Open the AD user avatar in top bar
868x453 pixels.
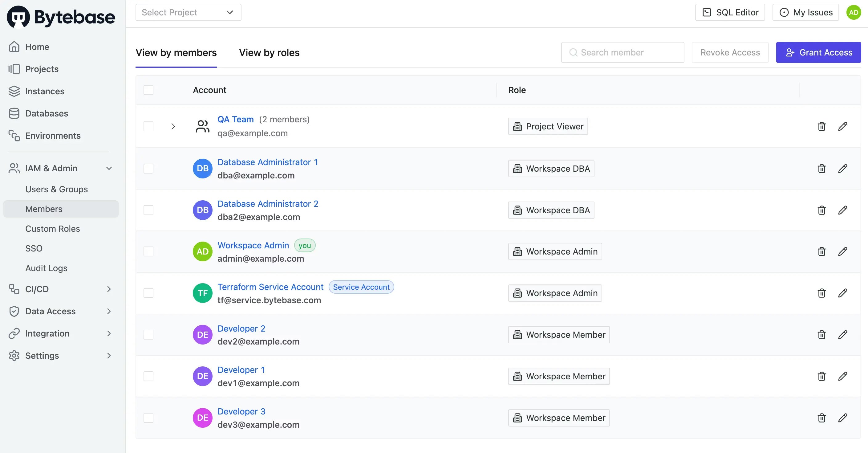853,12
